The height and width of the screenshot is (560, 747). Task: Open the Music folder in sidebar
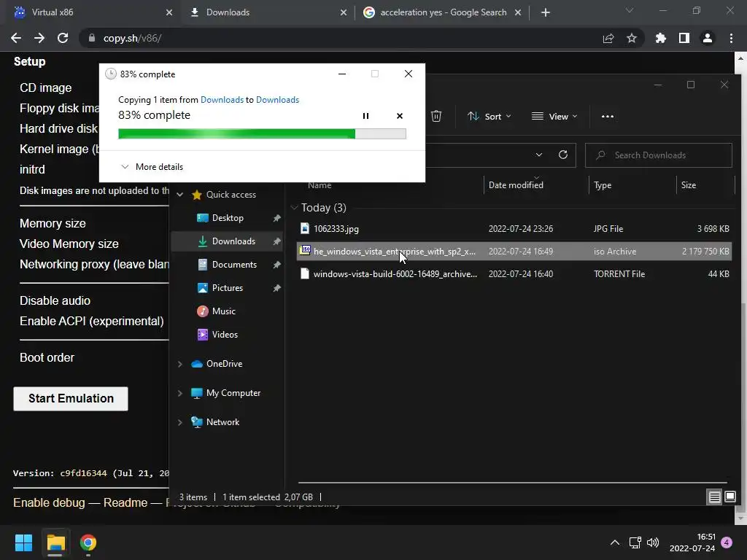pos(223,311)
